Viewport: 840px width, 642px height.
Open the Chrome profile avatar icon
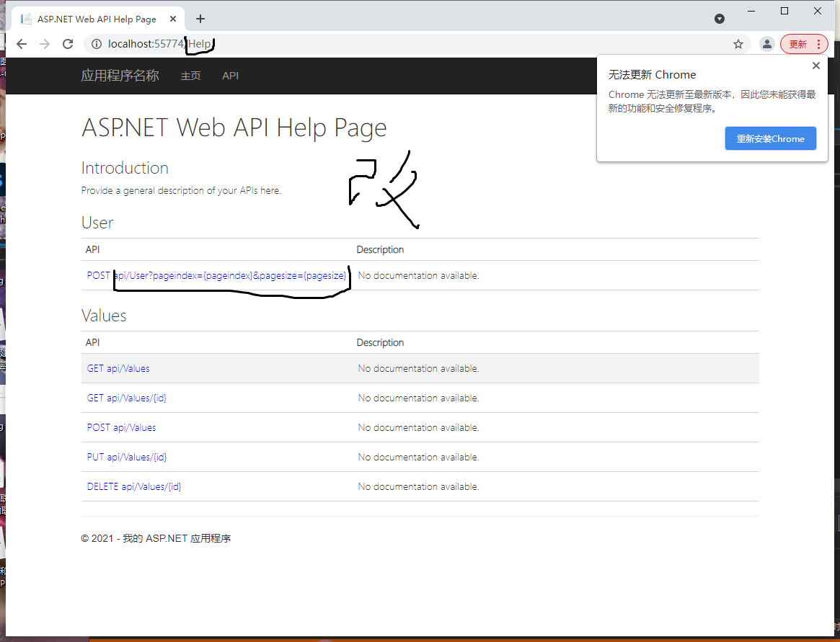767,44
